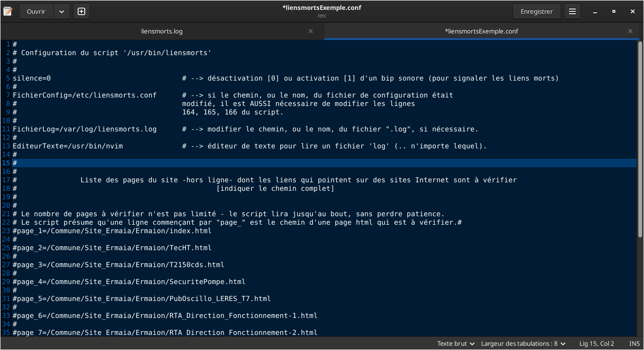Close the editor window
Screen dimensions: 644x350
tap(632, 11)
